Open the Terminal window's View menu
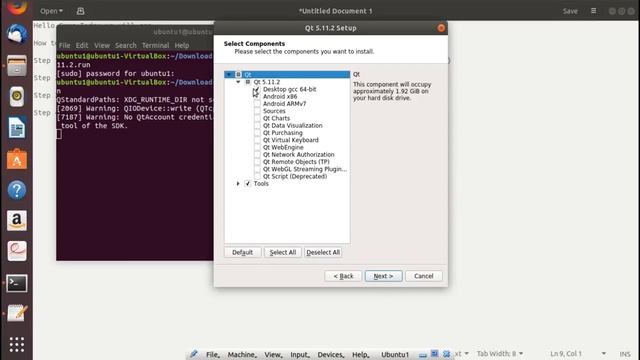The width and height of the screenshot is (640, 360). [102, 45]
